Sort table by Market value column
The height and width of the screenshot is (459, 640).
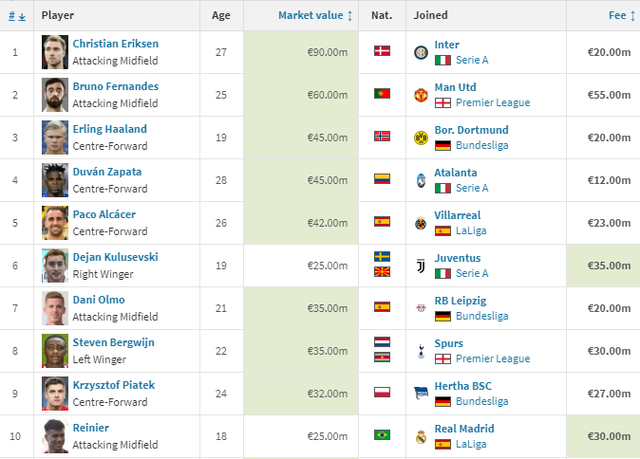click(x=315, y=16)
